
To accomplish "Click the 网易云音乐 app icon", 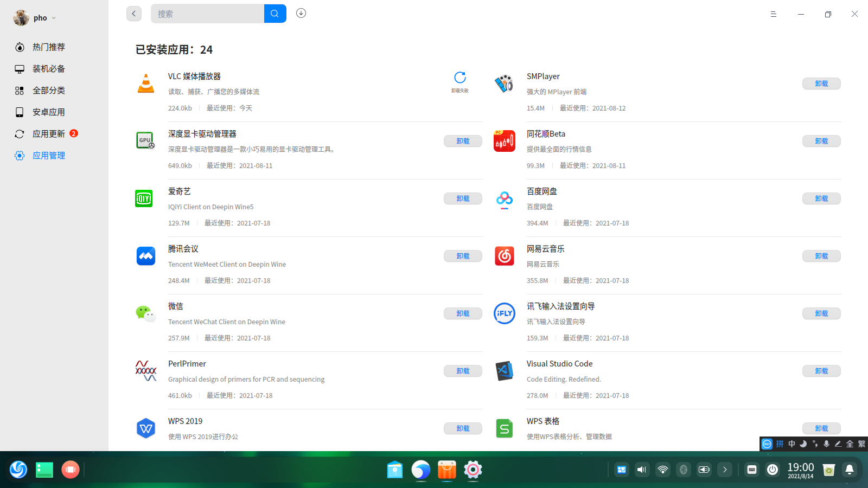I will point(505,256).
